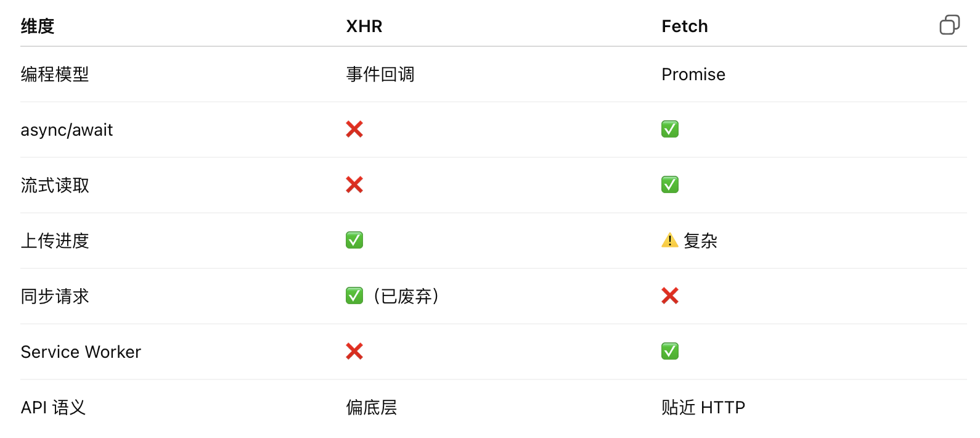The height and width of the screenshot is (438, 980).
Task: Click the XHR column header
Action: click(x=364, y=26)
